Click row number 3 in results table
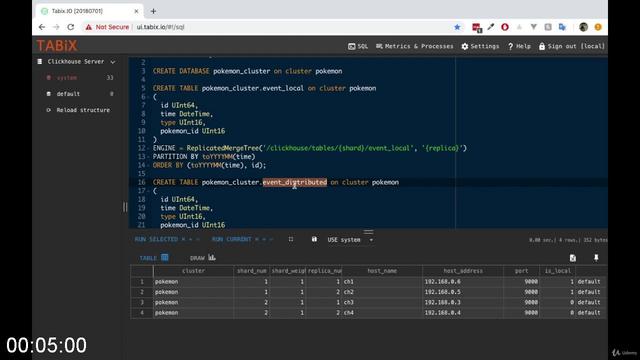This screenshot has width=640, height=360. point(142,302)
